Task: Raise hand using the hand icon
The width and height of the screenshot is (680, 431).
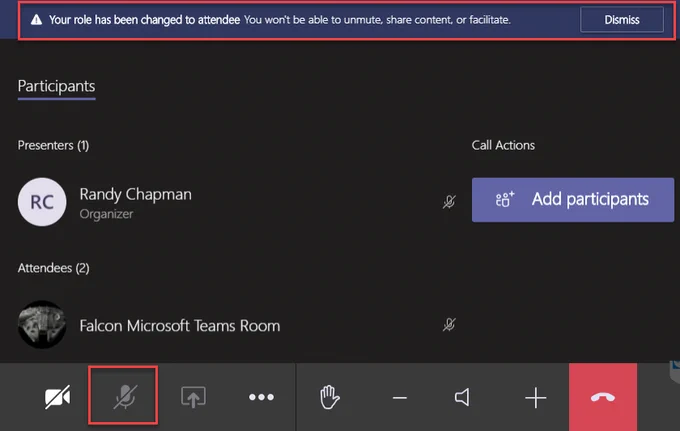Action: click(330, 397)
